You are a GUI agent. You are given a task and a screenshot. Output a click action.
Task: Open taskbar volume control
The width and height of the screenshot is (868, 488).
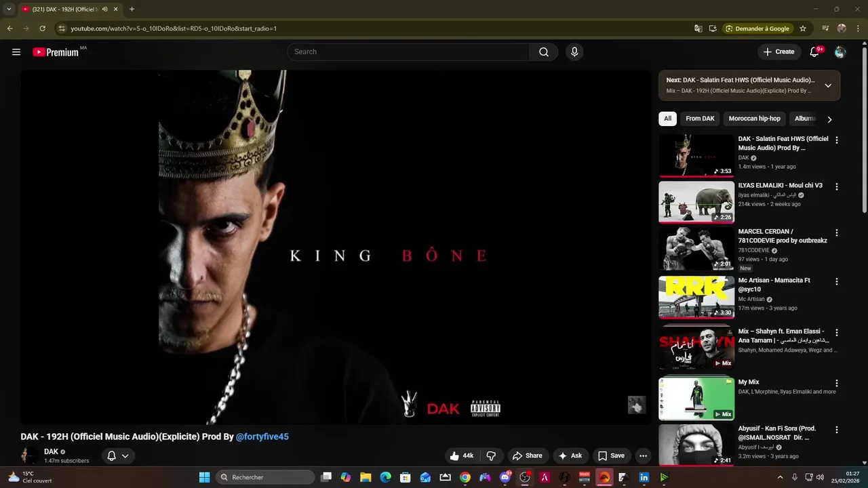pyautogui.click(x=819, y=477)
